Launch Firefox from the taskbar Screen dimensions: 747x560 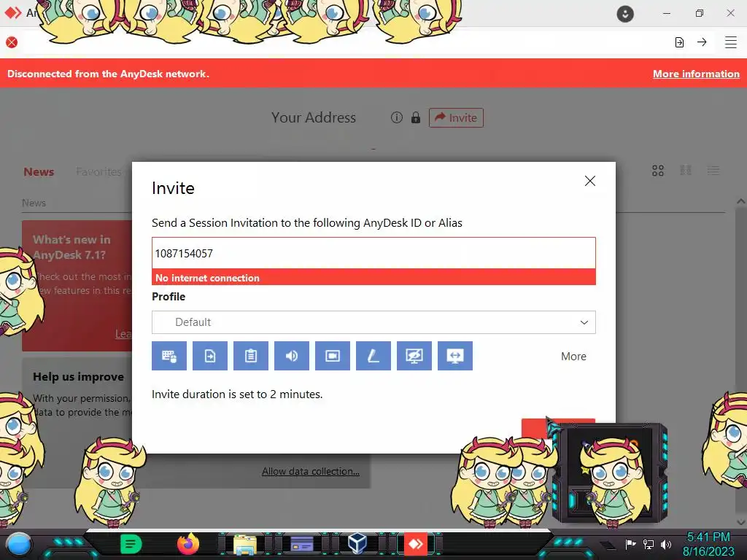[188, 544]
